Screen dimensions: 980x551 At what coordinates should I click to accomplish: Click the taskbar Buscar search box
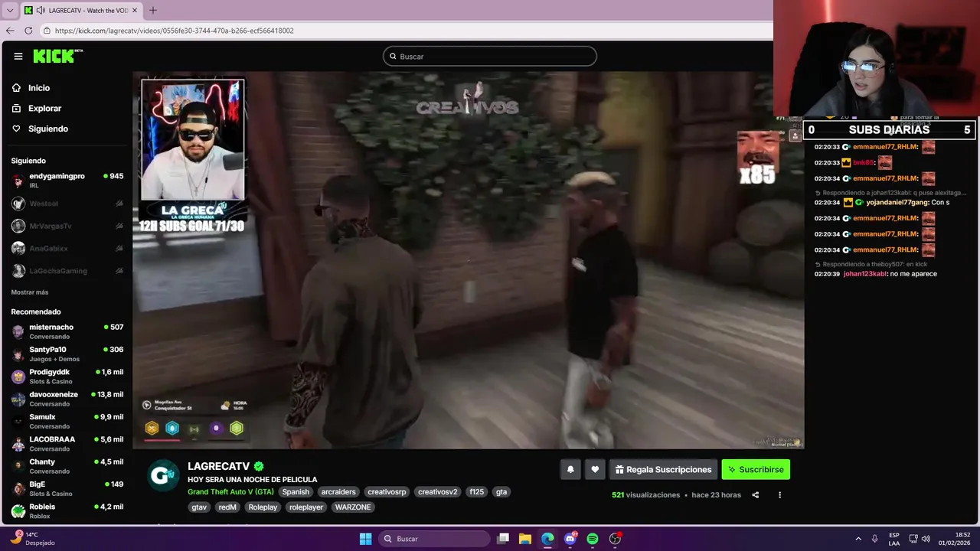436,539
